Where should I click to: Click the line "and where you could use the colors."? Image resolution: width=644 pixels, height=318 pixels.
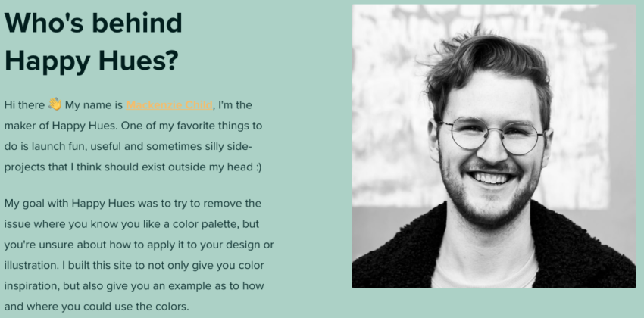tap(96, 307)
